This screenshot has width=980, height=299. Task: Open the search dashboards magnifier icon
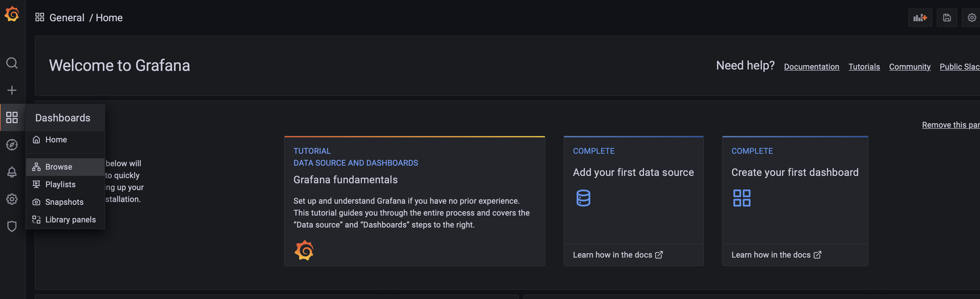[12, 63]
